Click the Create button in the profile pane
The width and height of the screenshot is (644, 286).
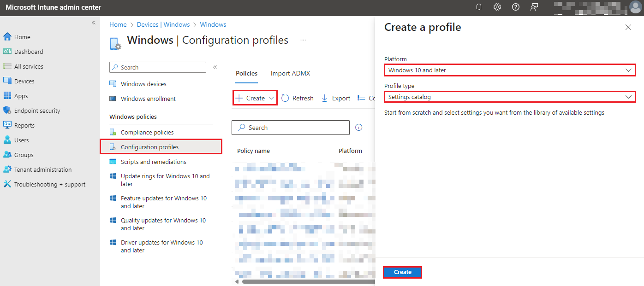[x=402, y=272]
